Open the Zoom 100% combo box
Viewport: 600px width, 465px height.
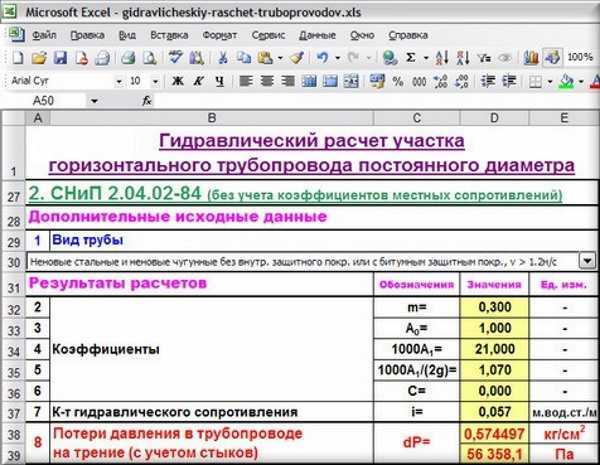[581, 58]
